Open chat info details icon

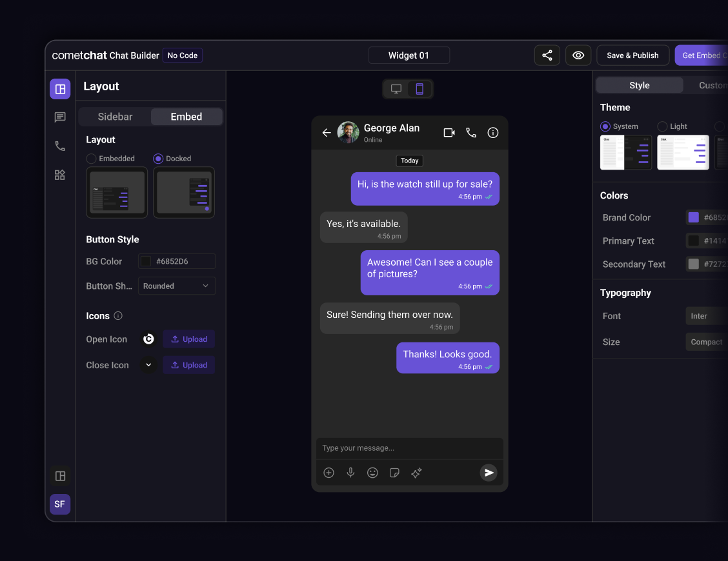pyautogui.click(x=492, y=133)
